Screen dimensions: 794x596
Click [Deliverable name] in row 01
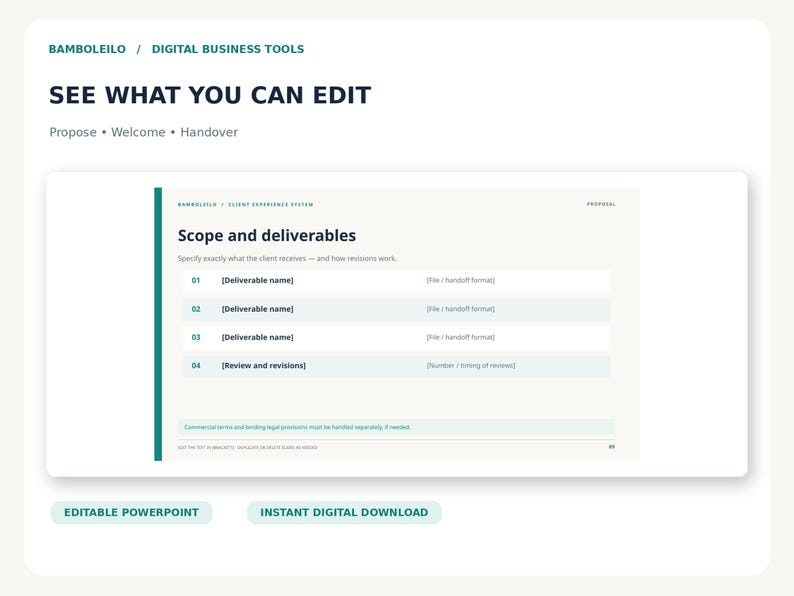click(x=257, y=280)
